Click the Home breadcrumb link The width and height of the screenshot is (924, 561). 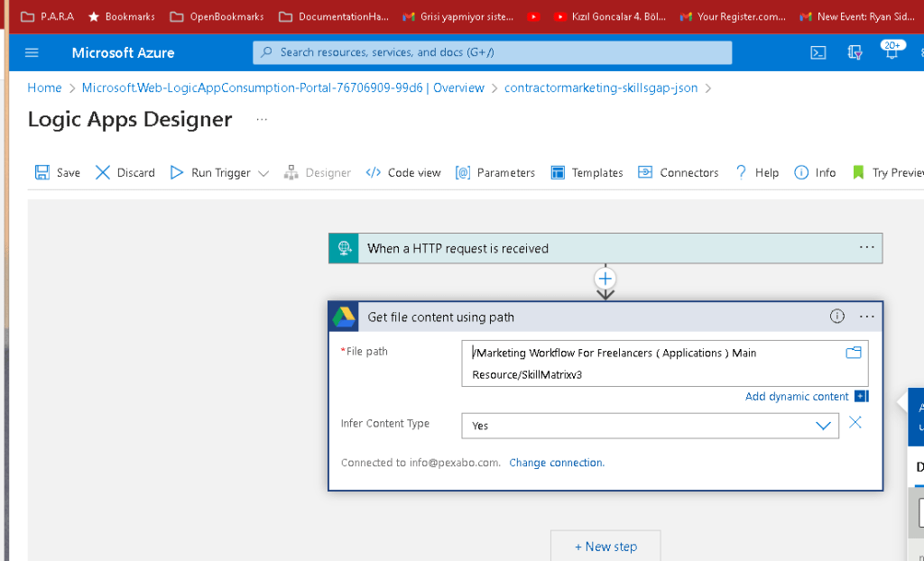click(44, 87)
